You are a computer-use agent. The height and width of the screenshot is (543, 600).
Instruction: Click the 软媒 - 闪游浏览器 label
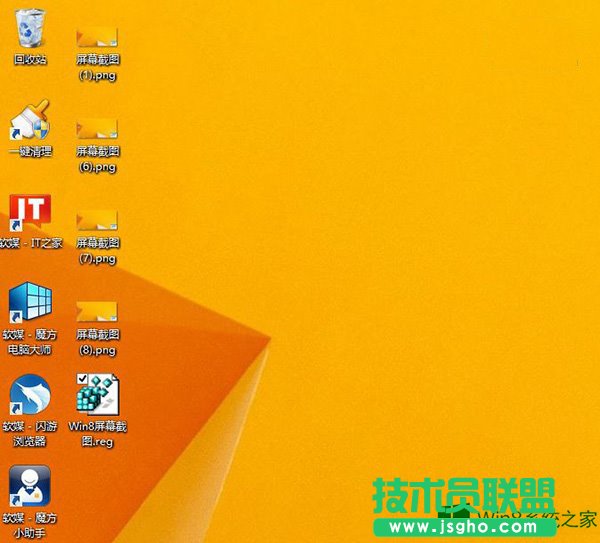coord(30,434)
